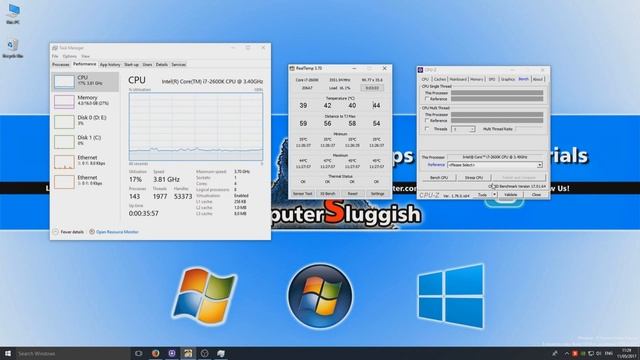640x360 pixels.
Task: Switch to the Users tab
Action: tap(147, 64)
